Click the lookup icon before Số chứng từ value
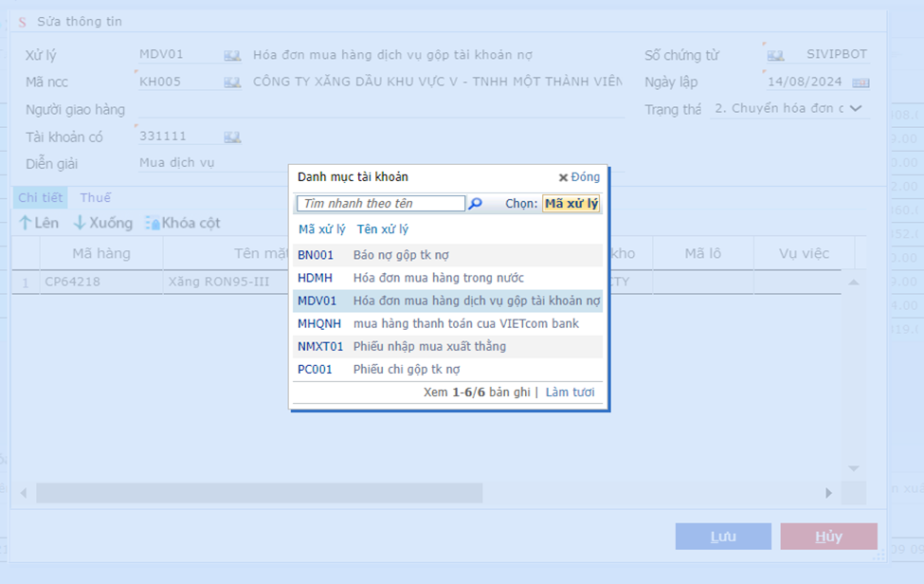 click(x=775, y=55)
